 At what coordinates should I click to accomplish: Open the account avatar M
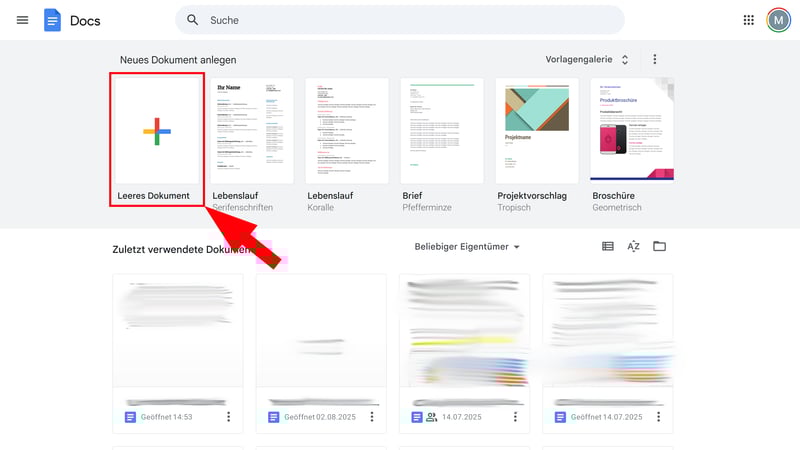click(x=778, y=20)
